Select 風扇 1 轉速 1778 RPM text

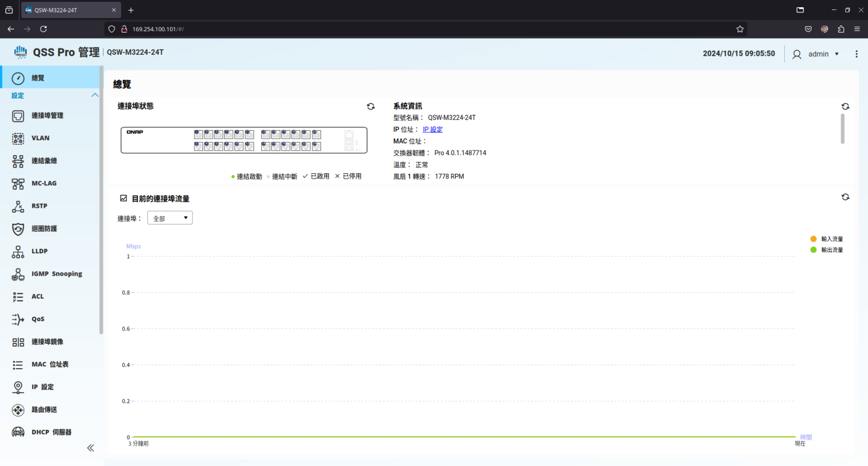click(428, 176)
